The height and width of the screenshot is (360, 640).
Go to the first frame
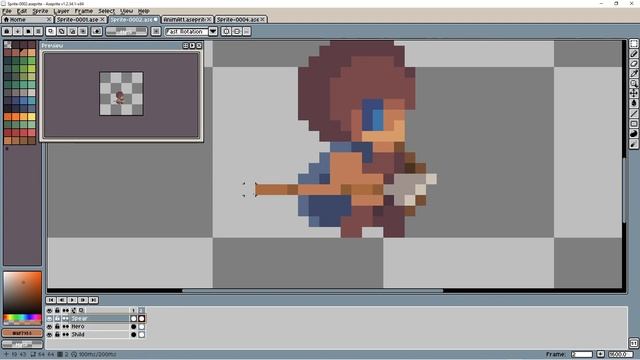click(x=51, y=300)
